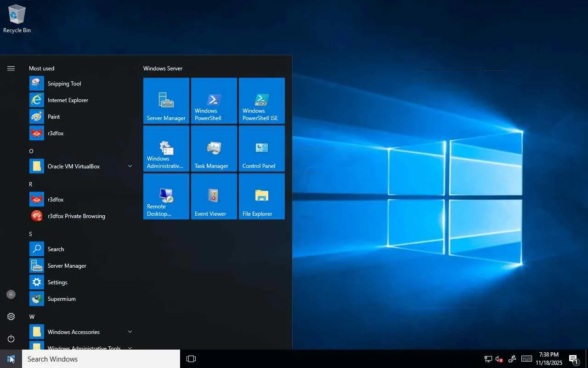This screenshot has height=368, width=588.
Task: Open the user account icon in Start rail
Action: coord(11,294)
